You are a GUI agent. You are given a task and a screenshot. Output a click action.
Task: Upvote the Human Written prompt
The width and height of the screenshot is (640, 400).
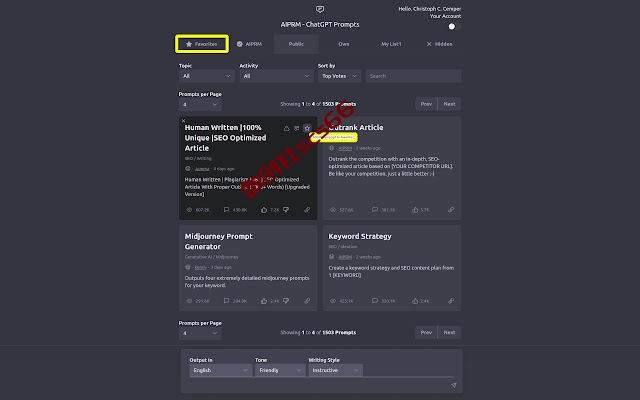(x=264, y=210)
